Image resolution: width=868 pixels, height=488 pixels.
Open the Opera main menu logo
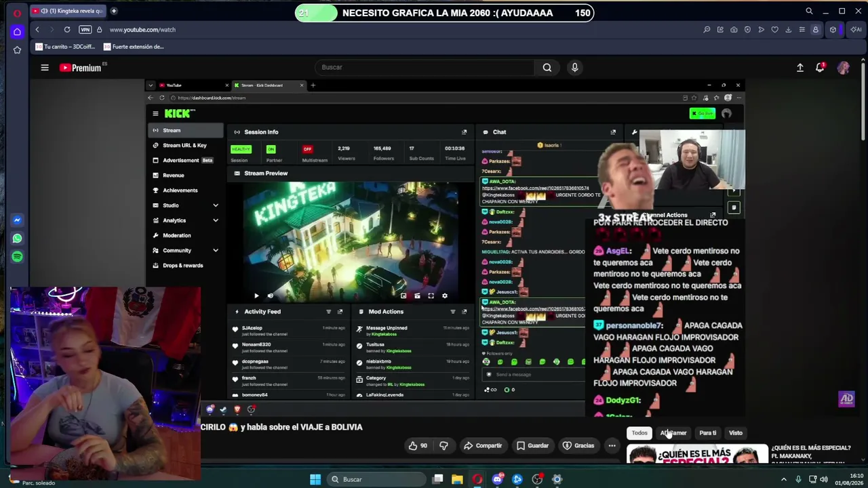[x=17, y=12]
